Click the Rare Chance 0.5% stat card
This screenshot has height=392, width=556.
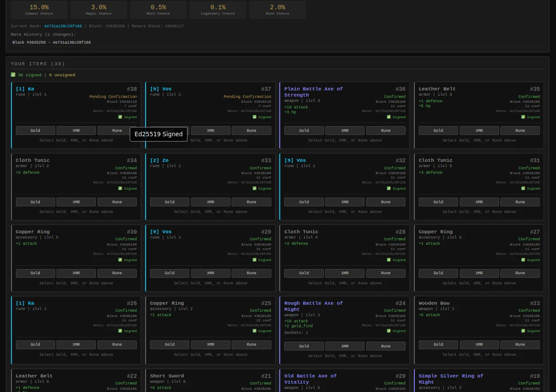click(158, 10)
